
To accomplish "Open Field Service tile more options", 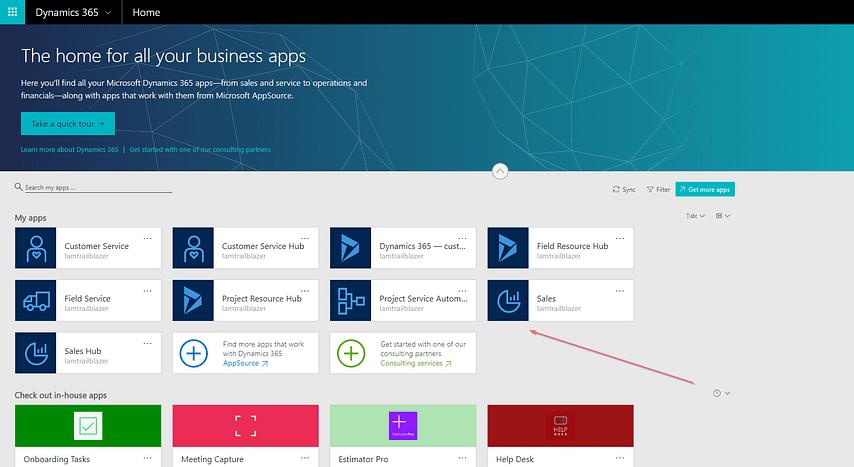I will (x=148, y=290).
